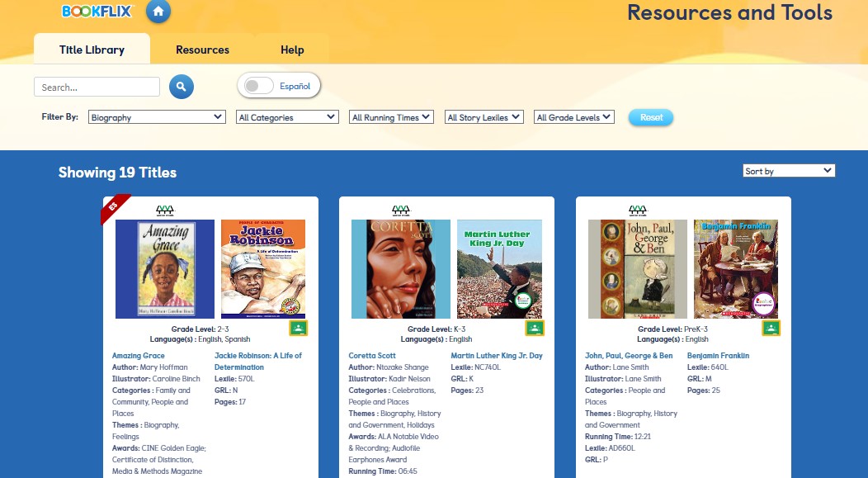Click 'Pages: 17' text

[229, 402]
